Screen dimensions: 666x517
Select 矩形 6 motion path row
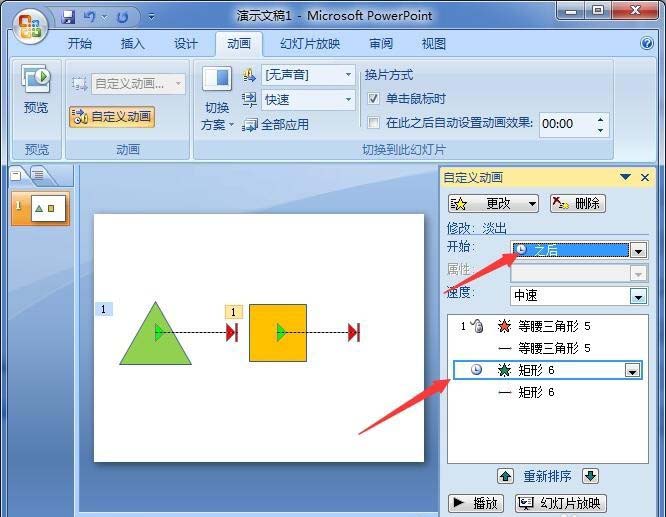tap(548, 392)
